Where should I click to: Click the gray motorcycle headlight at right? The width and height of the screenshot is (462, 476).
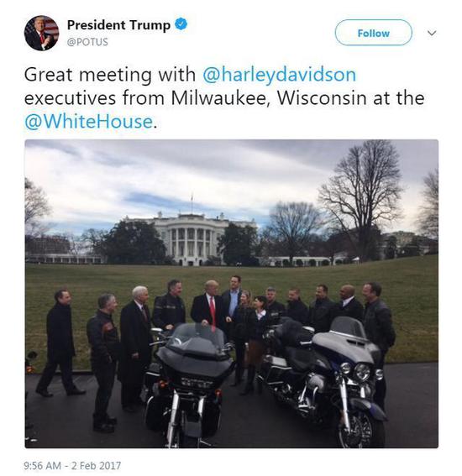(x=362, y=372)
